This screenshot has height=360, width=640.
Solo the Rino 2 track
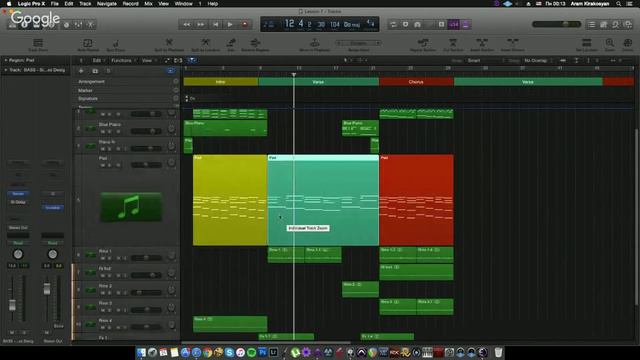point(109,293)
